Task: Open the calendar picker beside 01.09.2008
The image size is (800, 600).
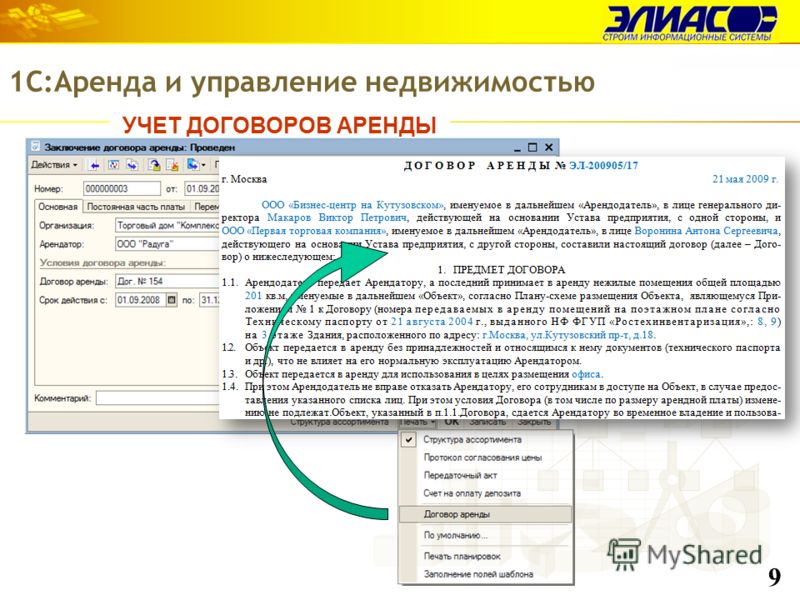Action: (171, 300)
